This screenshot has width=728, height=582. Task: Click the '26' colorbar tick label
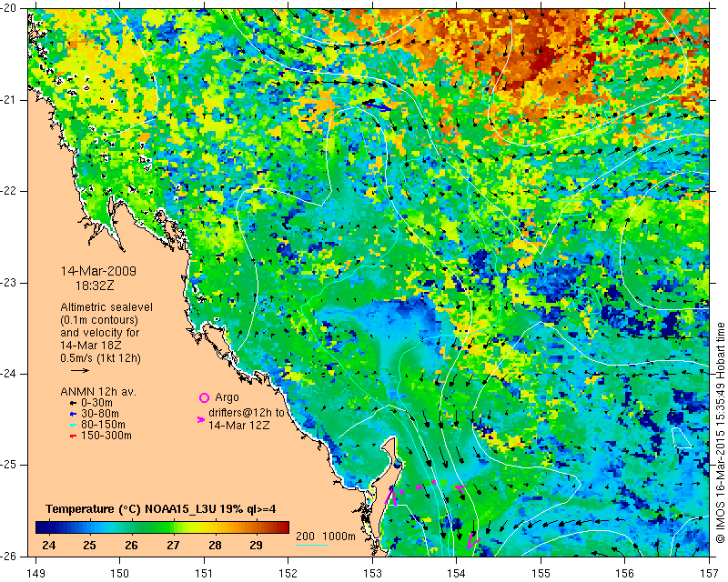pyautogui.click(x=131, y=545)
